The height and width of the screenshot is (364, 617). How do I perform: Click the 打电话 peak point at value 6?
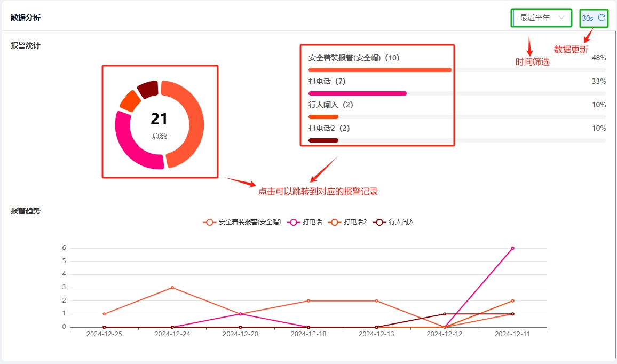[512, 248]
